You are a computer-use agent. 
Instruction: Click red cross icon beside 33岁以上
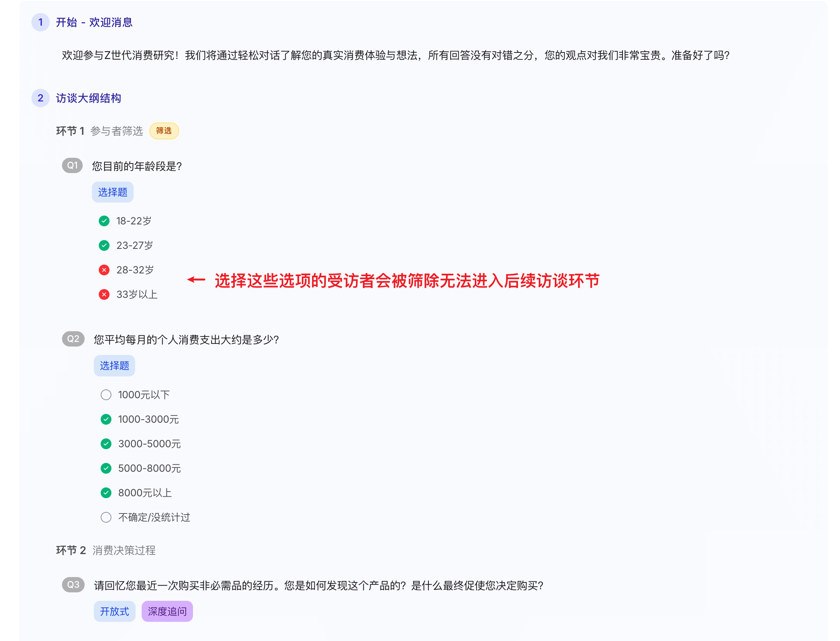tap(104, 294)
